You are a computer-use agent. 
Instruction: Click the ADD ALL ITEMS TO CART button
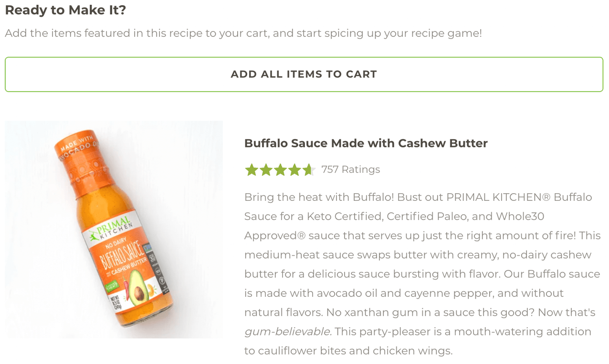pos(304,74)
